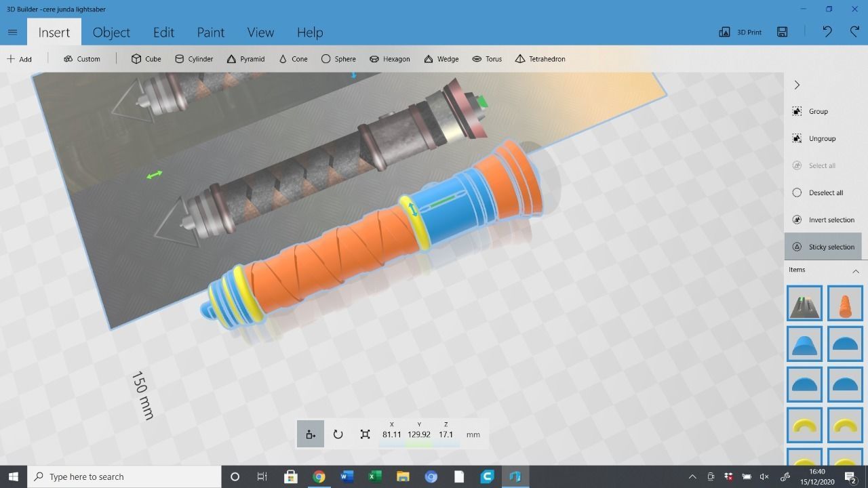The width and height of the screenshot is (868, 488).
Task: Click Add to insert a model
Action: [20, 59]
